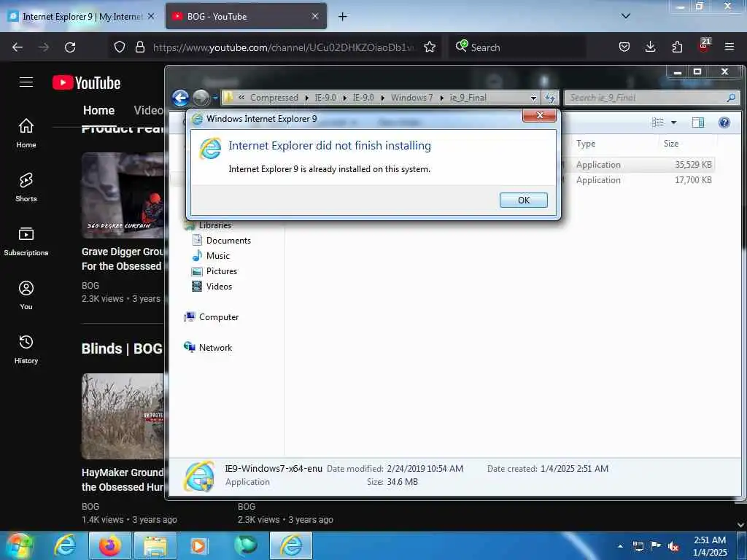Go back in the Explorer window
This screenshot has height=560, width=747.
click(181, 98)
